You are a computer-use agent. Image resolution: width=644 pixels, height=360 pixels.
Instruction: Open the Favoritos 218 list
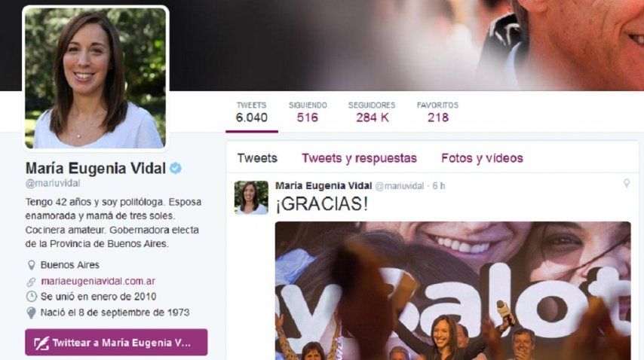pos(437,112)
